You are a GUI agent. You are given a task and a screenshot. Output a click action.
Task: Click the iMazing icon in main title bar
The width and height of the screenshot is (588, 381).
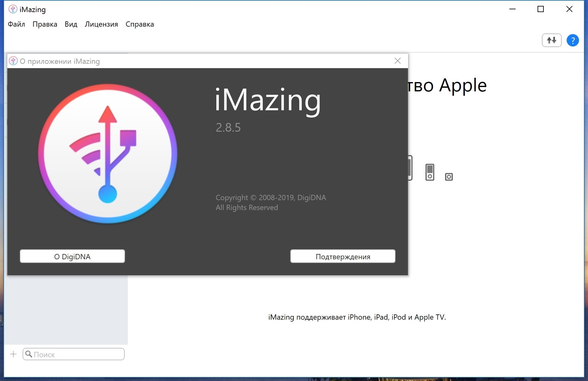click(x=13, y=9)
